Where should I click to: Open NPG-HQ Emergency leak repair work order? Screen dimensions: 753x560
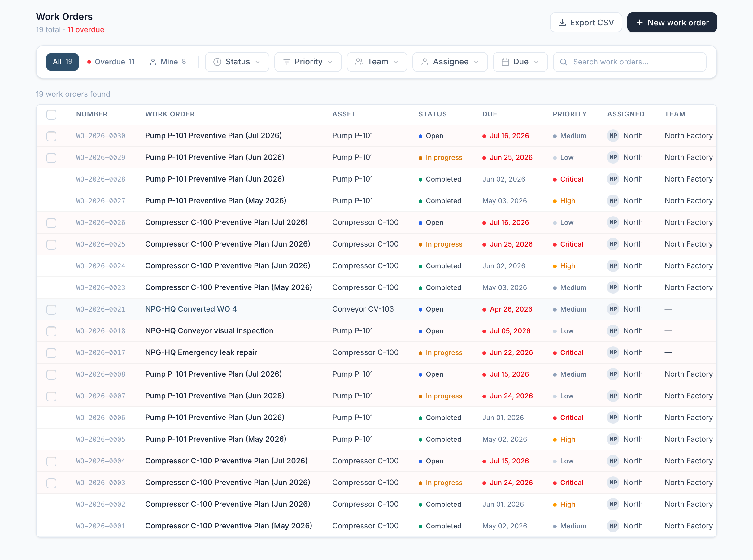[x=201, y=352]
